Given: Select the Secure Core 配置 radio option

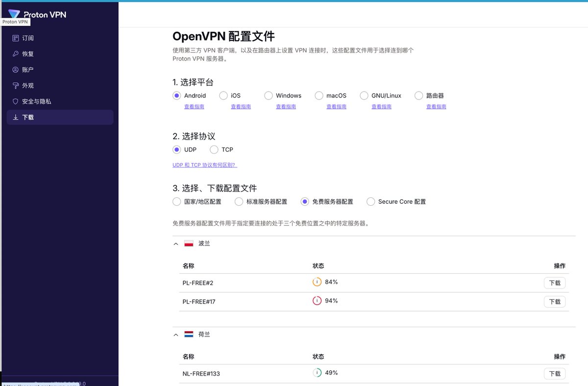Looking at the screenshot, I should [x=371, y=201].
